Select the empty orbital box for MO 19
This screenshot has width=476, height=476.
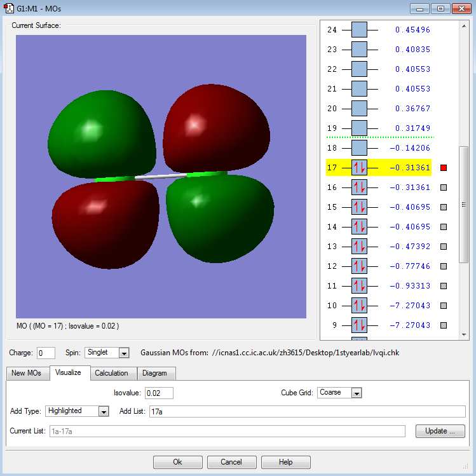coord(359,128)
